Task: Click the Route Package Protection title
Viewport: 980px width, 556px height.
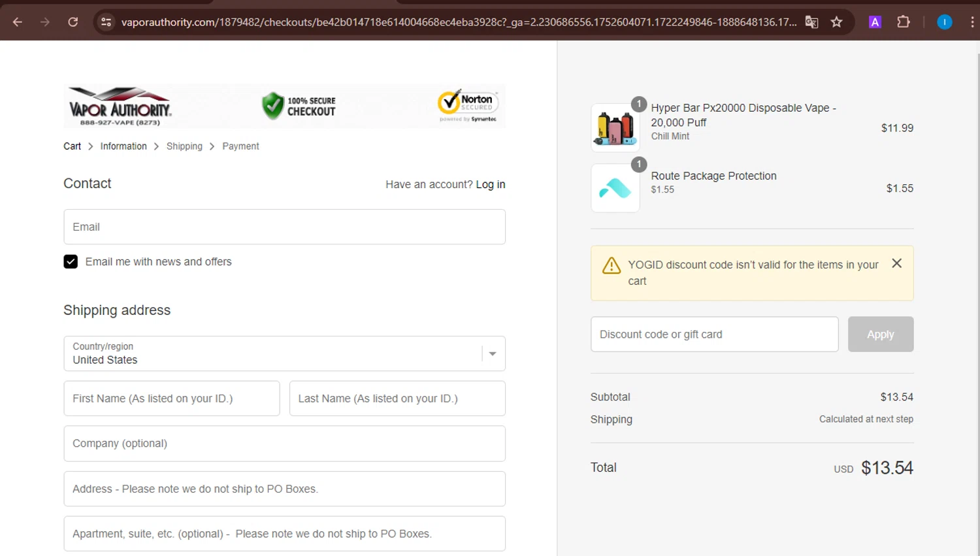Action: [x=713, y=176]
